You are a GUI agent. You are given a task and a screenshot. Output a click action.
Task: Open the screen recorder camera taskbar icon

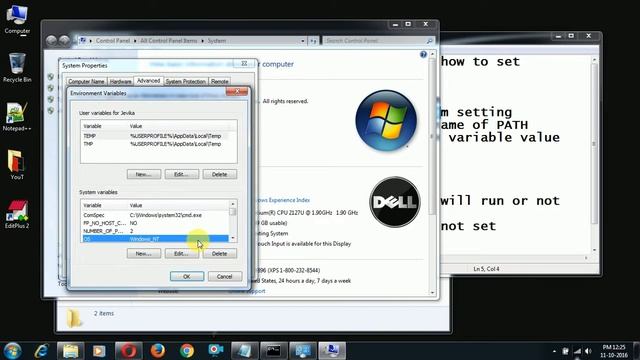coord(216,350)
